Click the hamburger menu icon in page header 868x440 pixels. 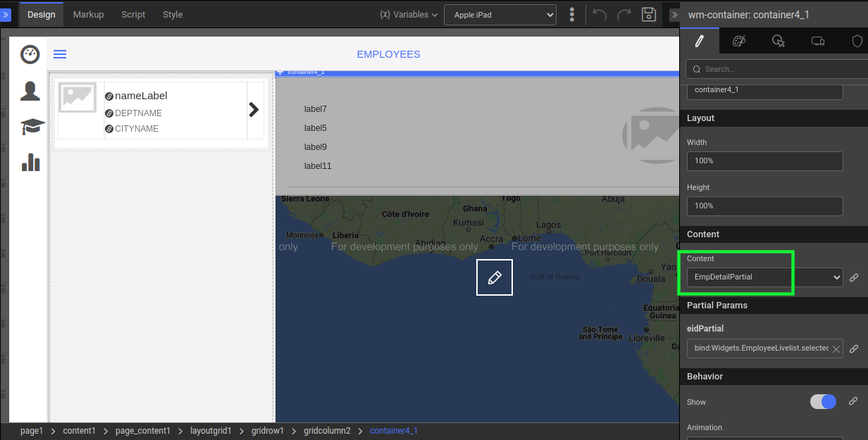[x=60, y=54]
